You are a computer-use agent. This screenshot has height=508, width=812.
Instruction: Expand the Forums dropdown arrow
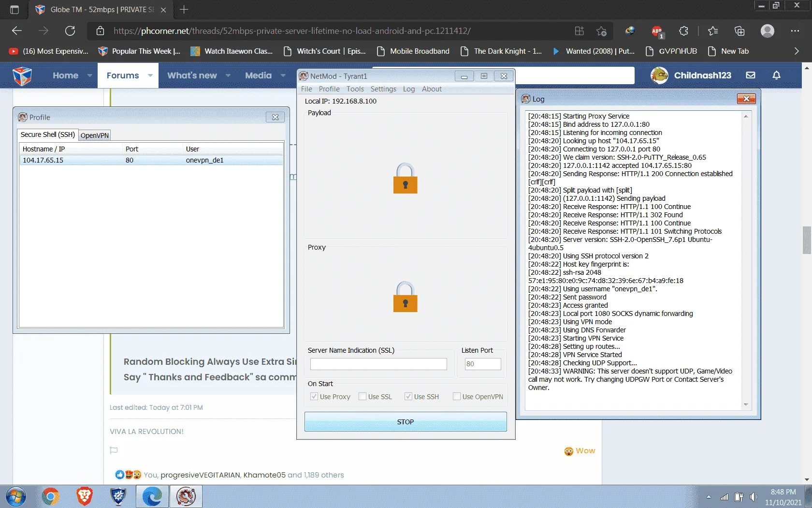(x=150, y=75)
